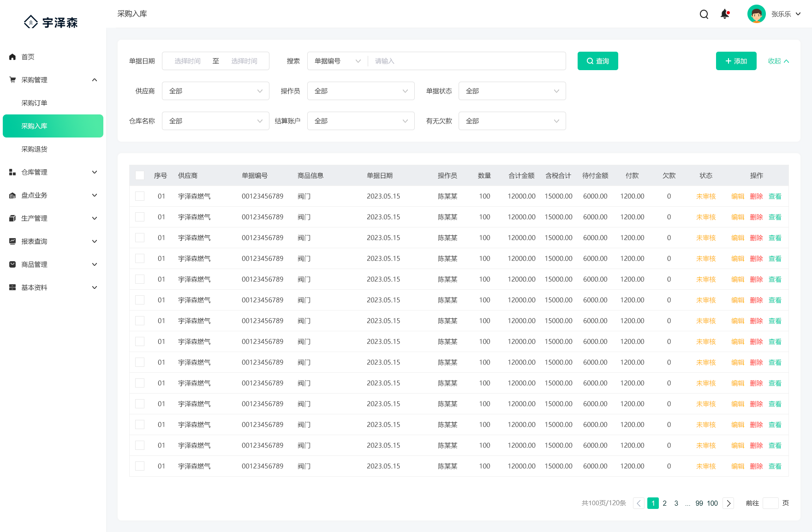Check the fifth table row checkbox
Screen dimensions: 812x532
tap(140, 279)
